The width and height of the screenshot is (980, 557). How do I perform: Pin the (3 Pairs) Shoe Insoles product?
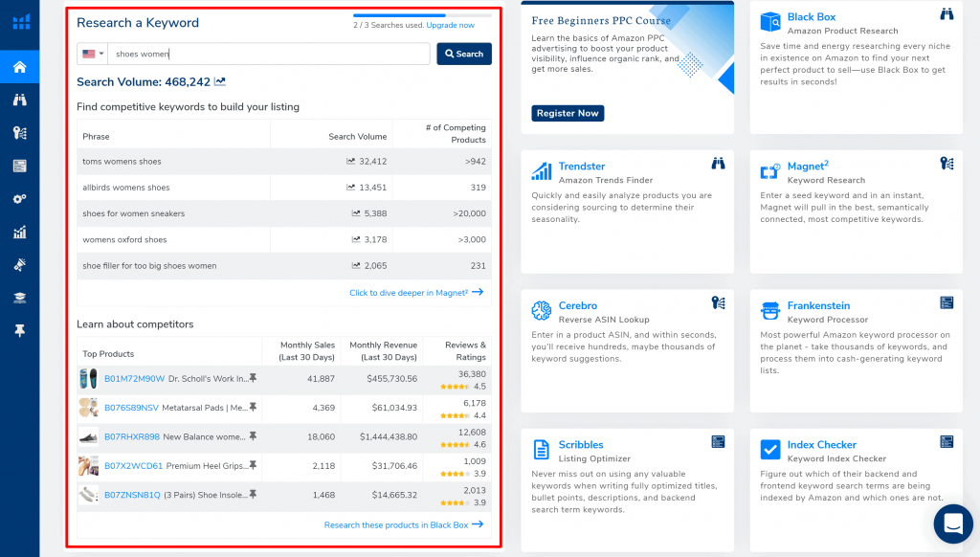click(253, 495)
